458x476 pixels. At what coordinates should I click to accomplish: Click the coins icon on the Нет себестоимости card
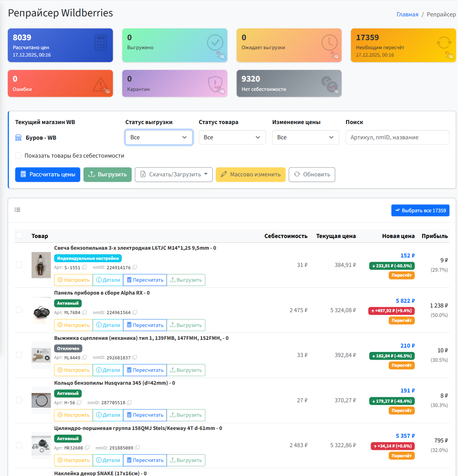click(329, 84)
